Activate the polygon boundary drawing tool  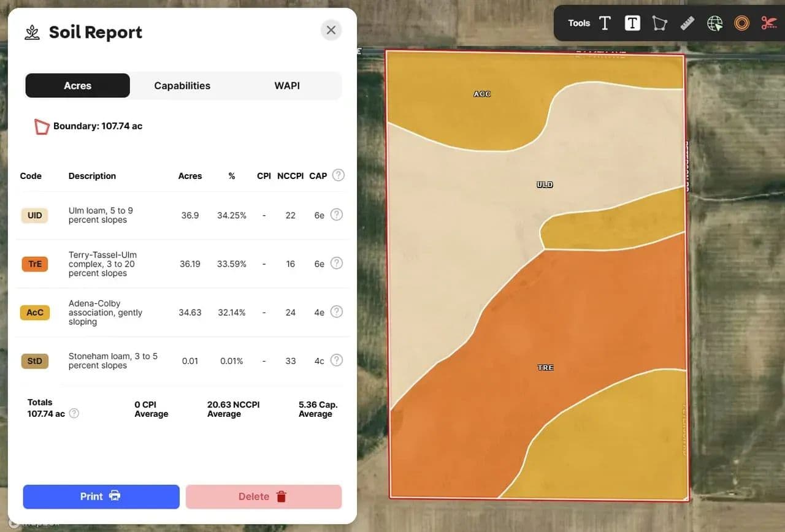point(659,23)
